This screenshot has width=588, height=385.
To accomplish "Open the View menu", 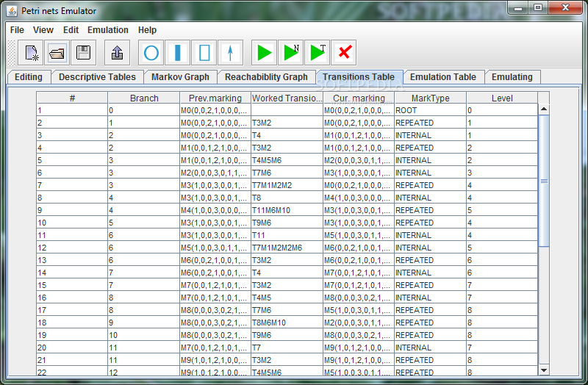I will point(43,30).
